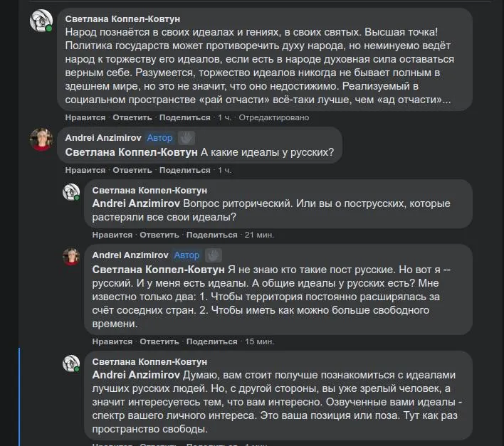Image resolution: width=504 pixels, height=446 pixels.
Task: Click the Автор badge on the «А какие идеалы» comment
Action: click(x=159, y=138)
